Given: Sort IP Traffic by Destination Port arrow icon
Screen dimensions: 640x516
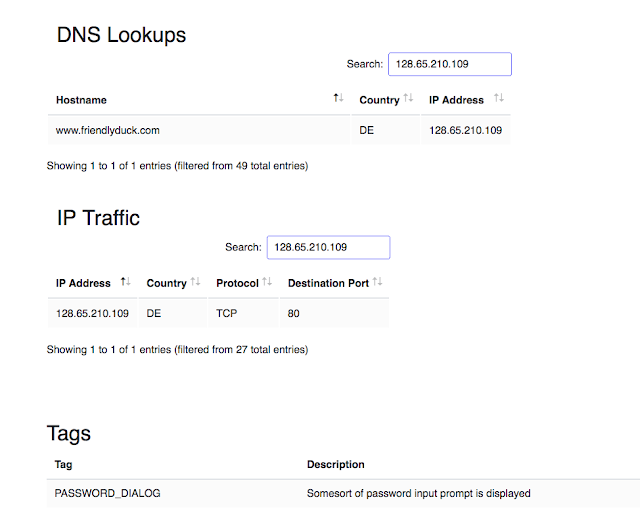Looking at the screenshot, I should [378, 281].
